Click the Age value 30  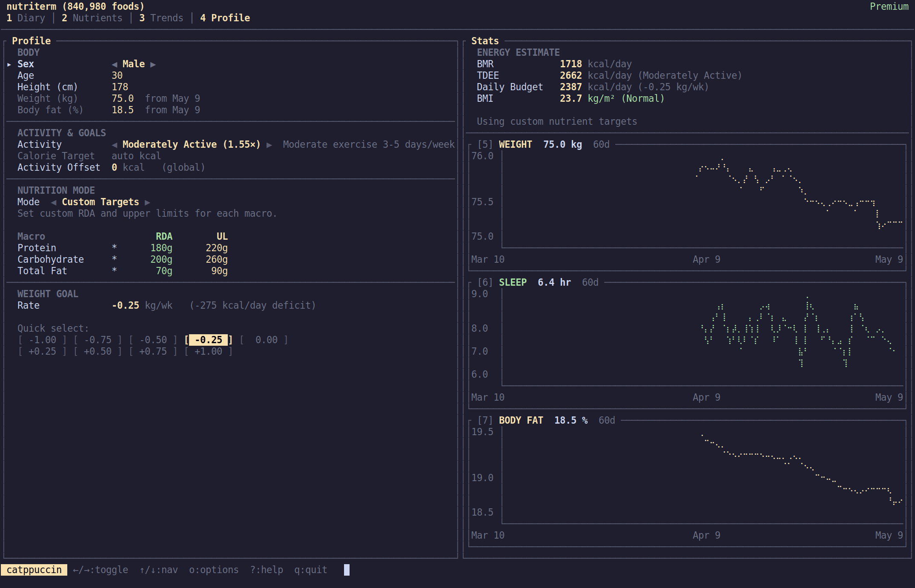click(117, 75)
